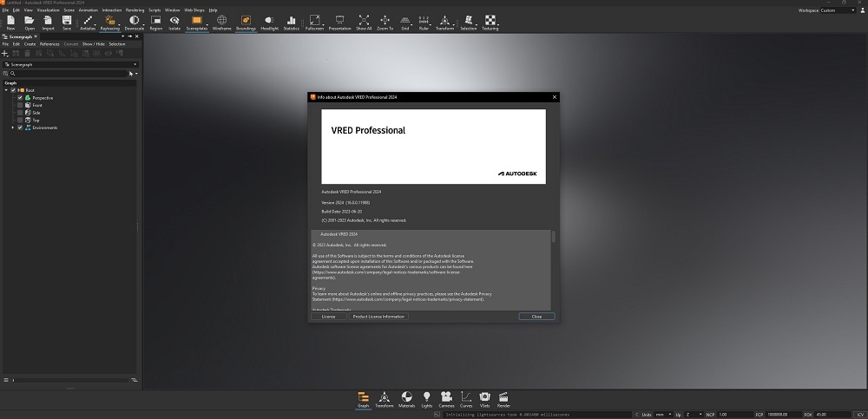Open the Visualization menu
The width and height of the screenshot is (868, 419).
48,10
